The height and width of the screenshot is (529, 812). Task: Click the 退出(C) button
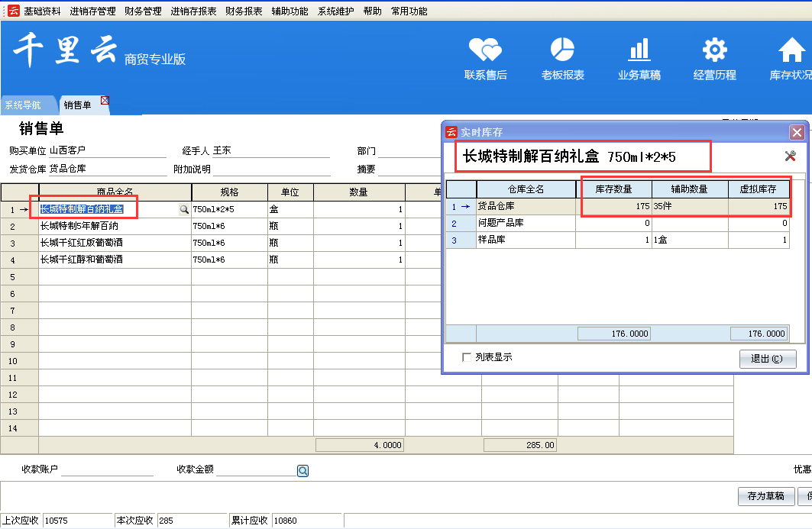[x=768, y=359]
